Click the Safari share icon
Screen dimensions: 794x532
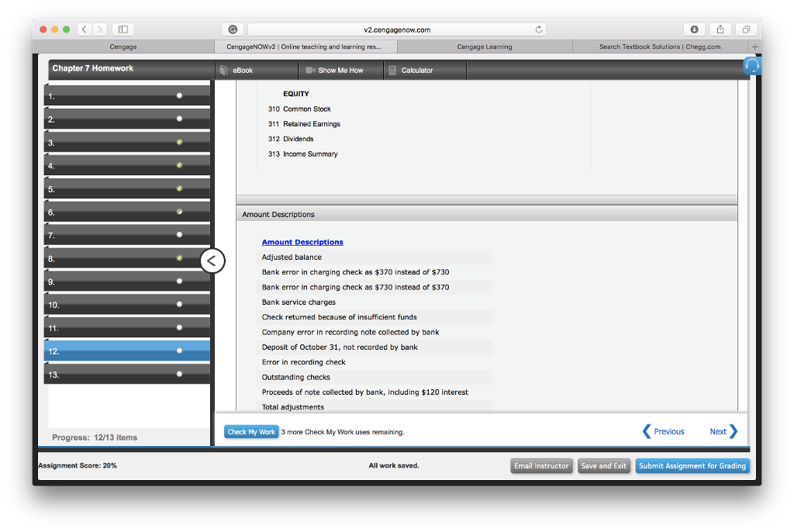[720, 29]
